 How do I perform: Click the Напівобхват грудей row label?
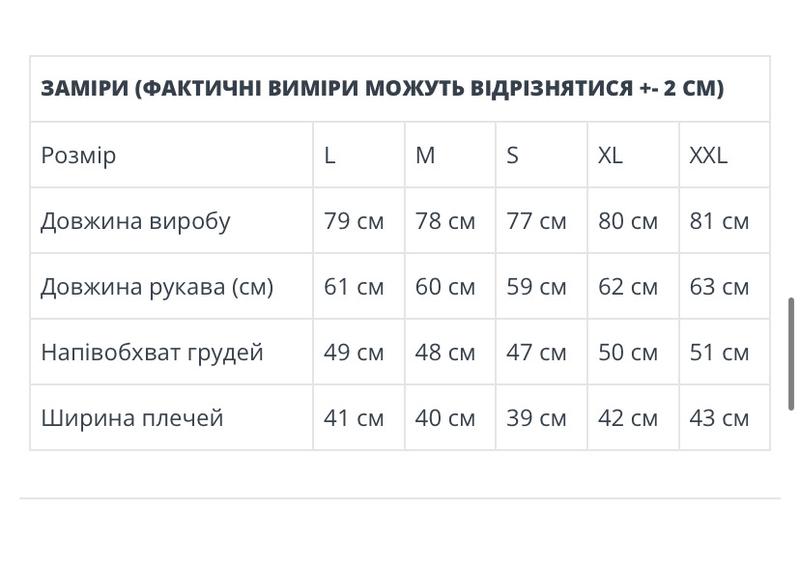point(152,352)
